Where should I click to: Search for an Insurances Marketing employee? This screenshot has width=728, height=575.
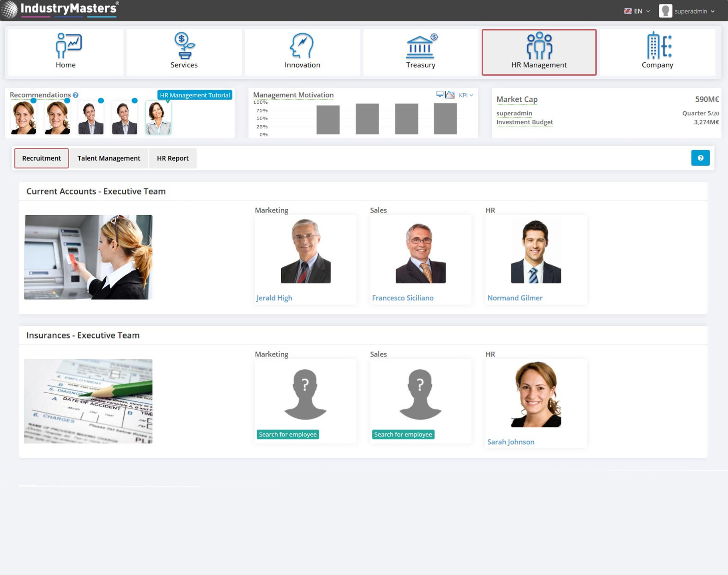288,435
